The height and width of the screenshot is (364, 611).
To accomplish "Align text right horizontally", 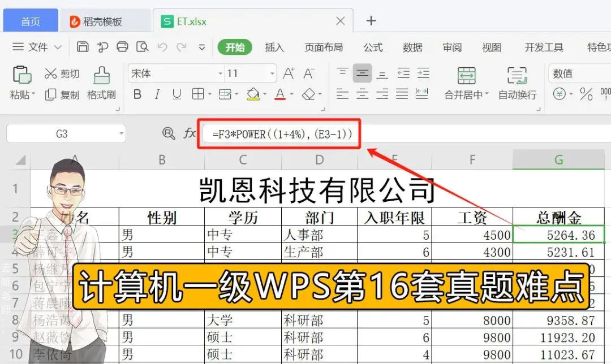I will (x=382, y=94).
